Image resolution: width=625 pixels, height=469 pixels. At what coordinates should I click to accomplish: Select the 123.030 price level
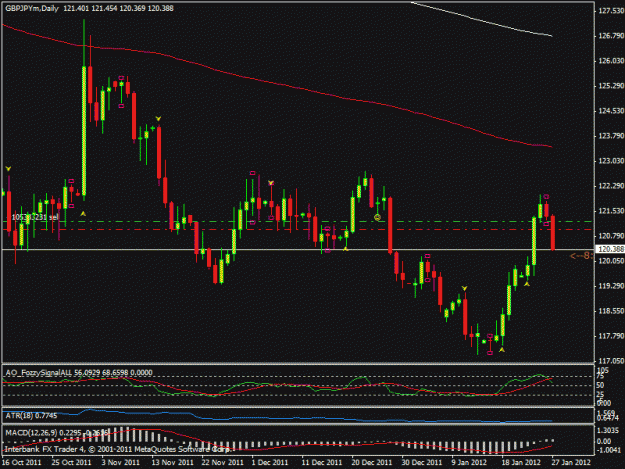[611, 161]
